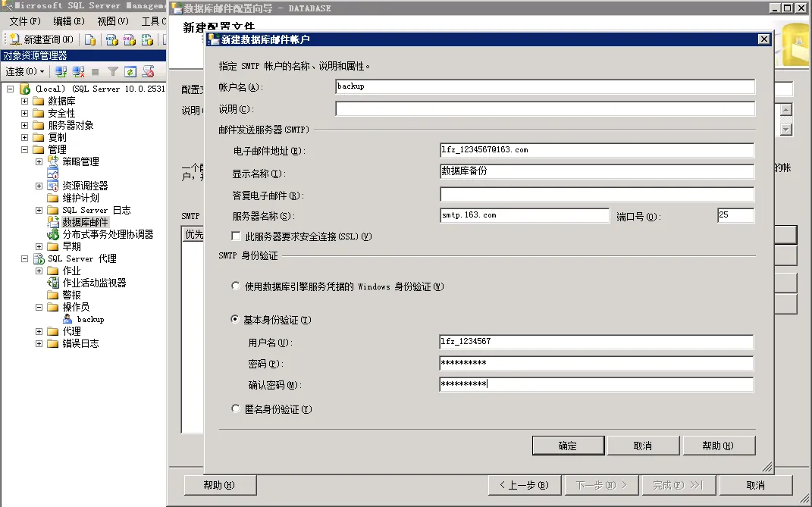Click the 服务器名称 server name field
The height and width of the screenshot is (507, 812).
pyautogui.click(x=524, y=215)
